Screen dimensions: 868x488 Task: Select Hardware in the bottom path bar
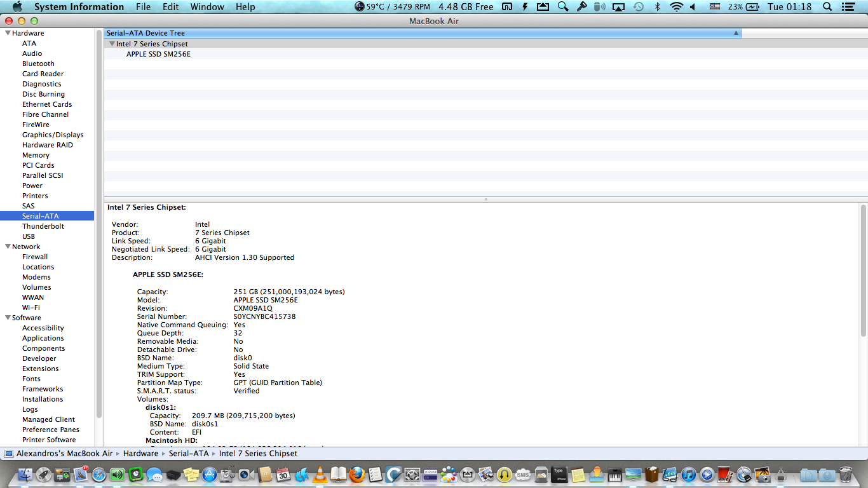point(140,454)
